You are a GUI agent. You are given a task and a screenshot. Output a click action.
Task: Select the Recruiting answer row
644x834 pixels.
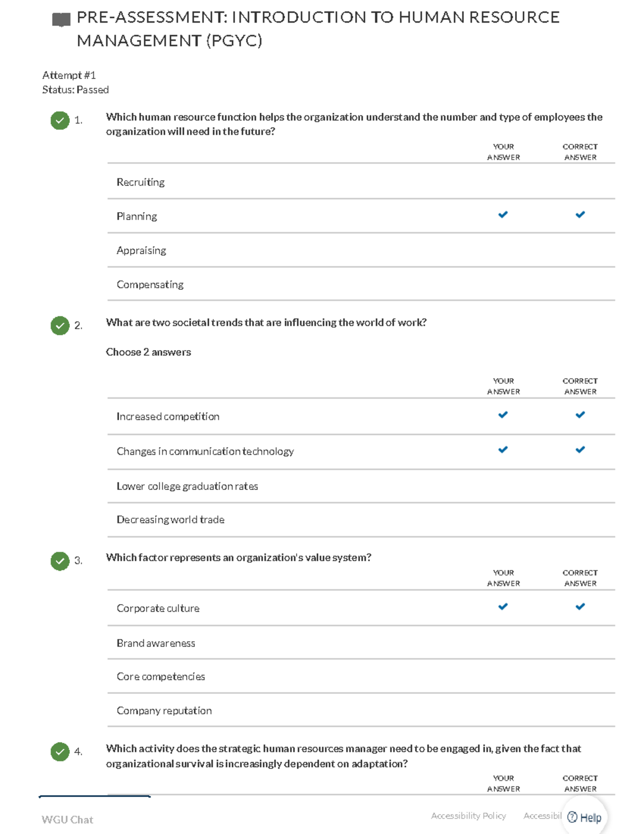(141, 182)
